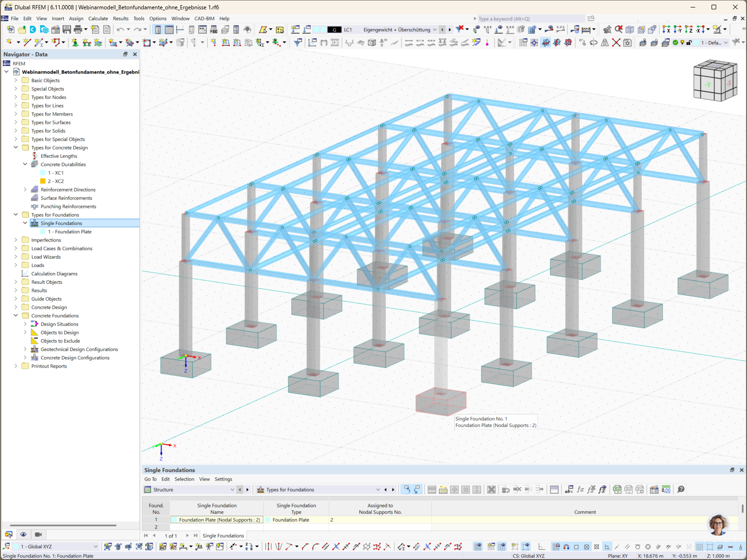747x560 pixels.
Task: Click the Print icon in toolbar
Action: click(x=78, y=29)
